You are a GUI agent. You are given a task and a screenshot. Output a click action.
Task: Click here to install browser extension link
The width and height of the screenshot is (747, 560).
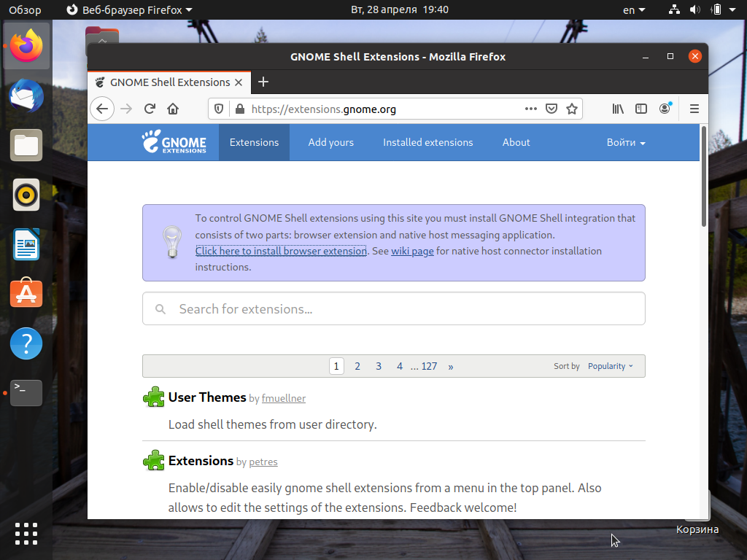tap(281, 251)
